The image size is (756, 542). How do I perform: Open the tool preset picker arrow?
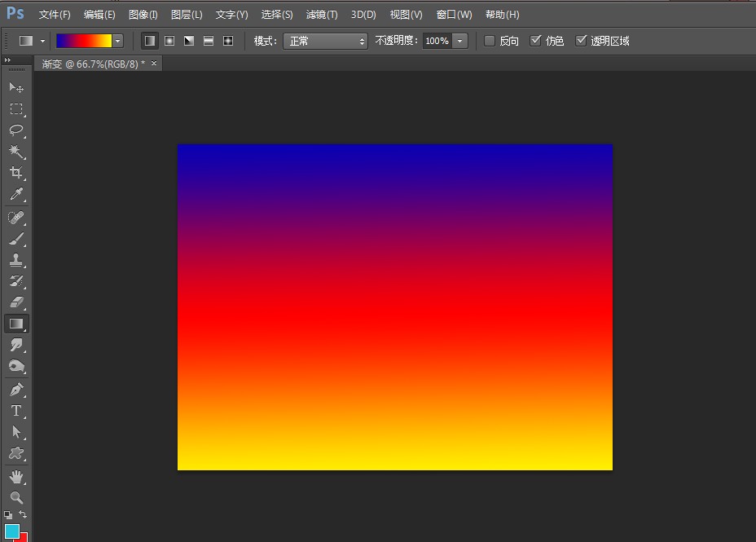click(42, 42)
